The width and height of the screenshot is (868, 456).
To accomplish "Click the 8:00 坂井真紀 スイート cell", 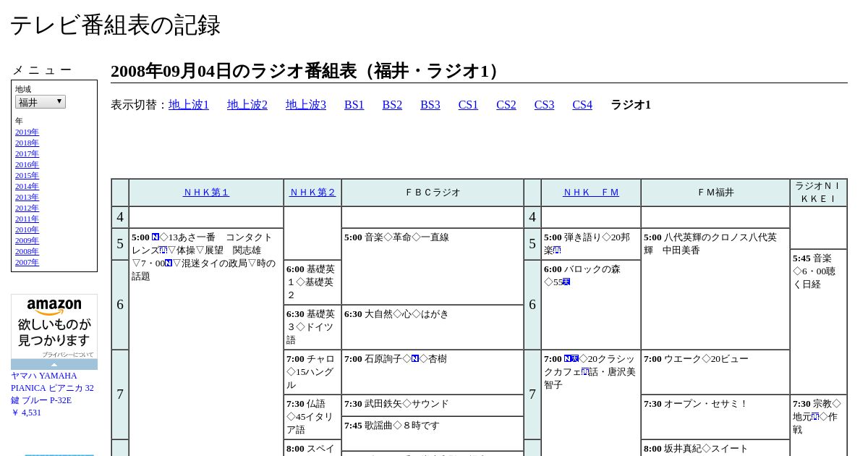I will pyautogui.click(x=715, y=448).
